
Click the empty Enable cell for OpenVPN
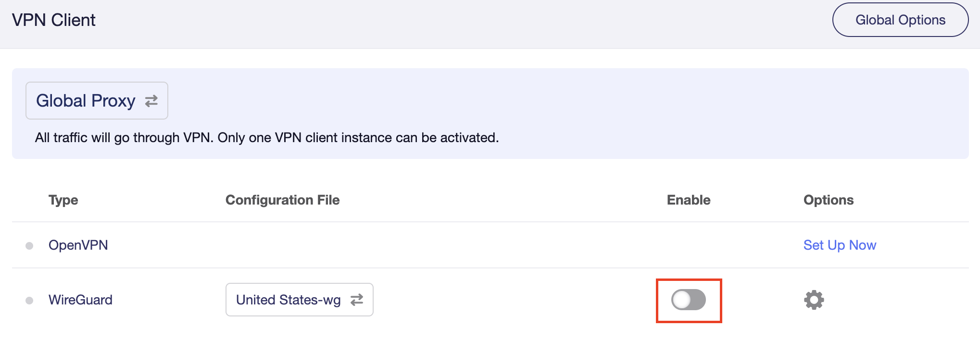689,245
